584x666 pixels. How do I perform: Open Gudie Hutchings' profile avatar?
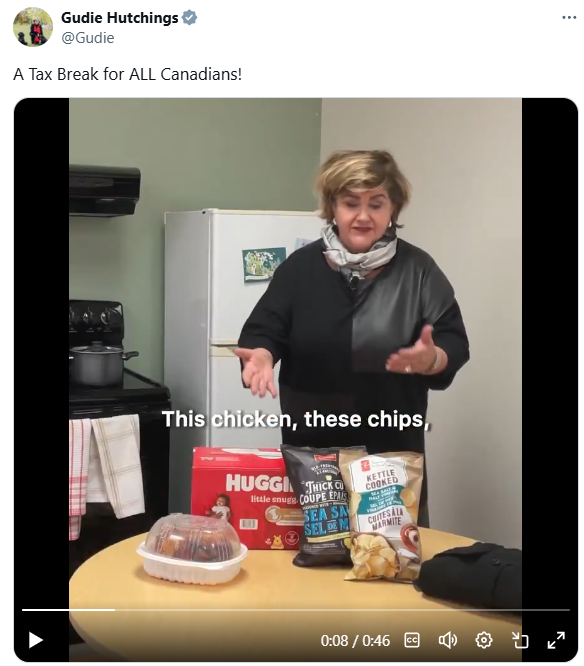pyautogui.click(x=33, y=27)
